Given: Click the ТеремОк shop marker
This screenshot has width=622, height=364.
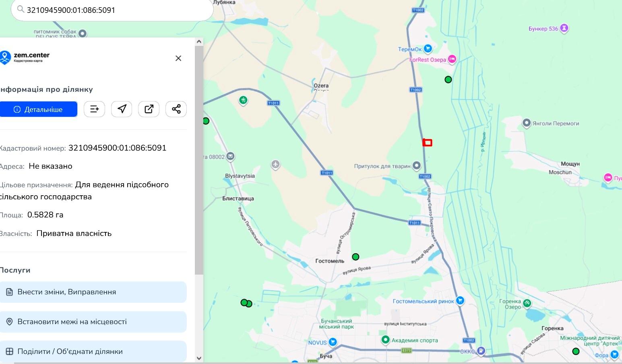Looking at the screenshot, I should pyautogui.click(x=428, y=49).
